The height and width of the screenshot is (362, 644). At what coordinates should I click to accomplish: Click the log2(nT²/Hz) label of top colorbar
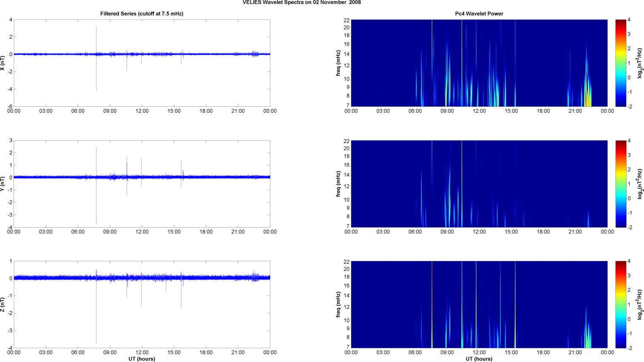pyautogui.click(x=639, y=63)
